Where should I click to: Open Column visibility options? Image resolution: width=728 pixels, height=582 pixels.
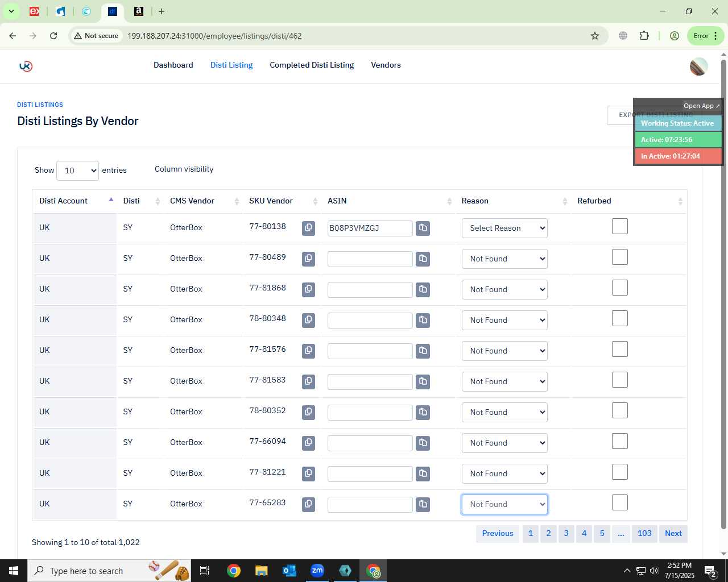[184, 169]
